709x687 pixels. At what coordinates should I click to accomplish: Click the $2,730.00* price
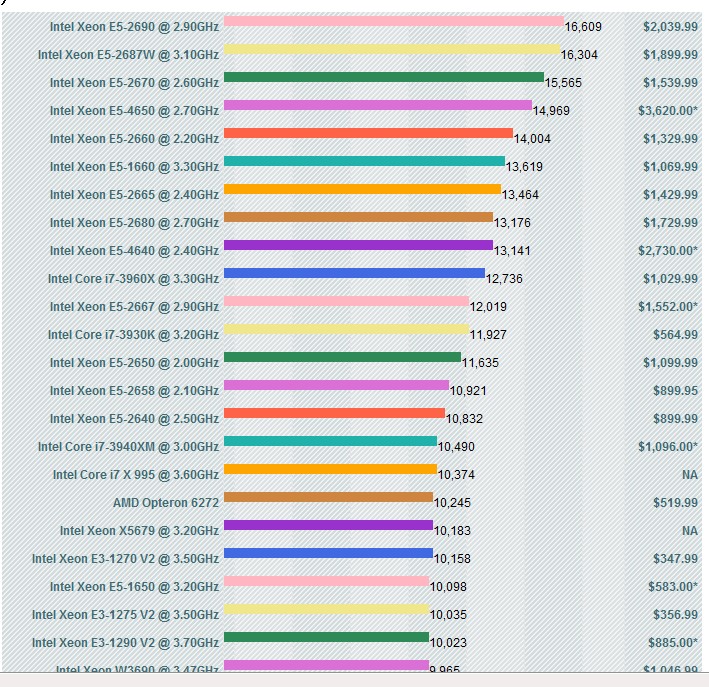point(668,251)
